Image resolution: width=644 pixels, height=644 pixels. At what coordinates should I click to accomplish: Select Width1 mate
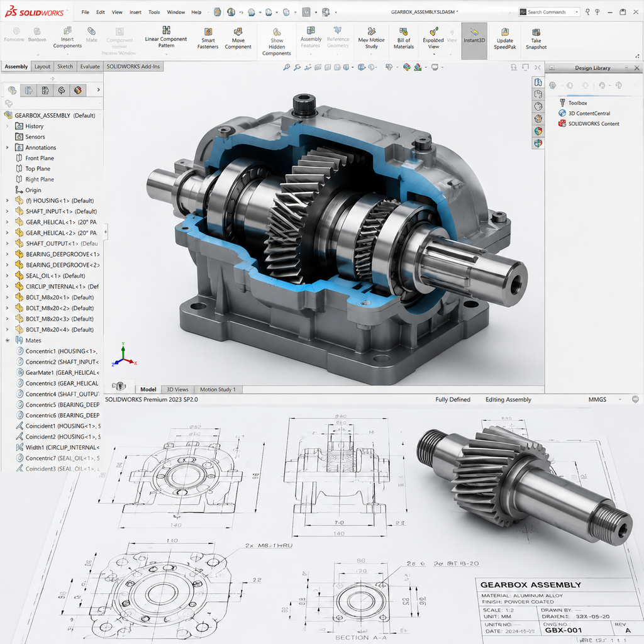click(x=57, y=447)
